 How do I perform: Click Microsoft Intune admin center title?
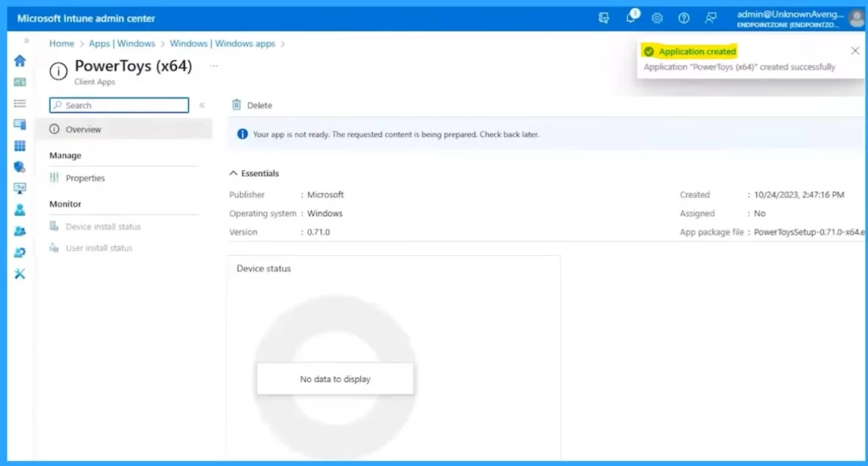pos(86,19)
